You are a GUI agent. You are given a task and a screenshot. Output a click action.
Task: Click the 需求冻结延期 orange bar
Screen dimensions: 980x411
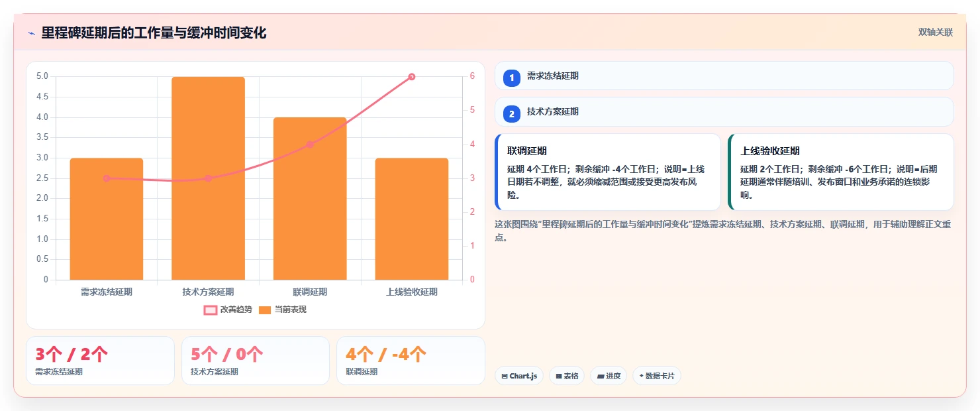tap(107, 219)
